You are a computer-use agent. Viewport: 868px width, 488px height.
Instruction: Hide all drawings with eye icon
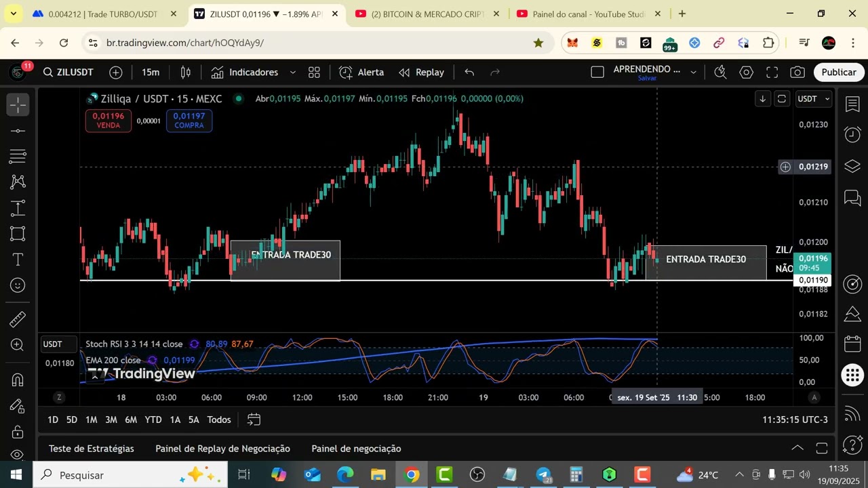[18, 454]
